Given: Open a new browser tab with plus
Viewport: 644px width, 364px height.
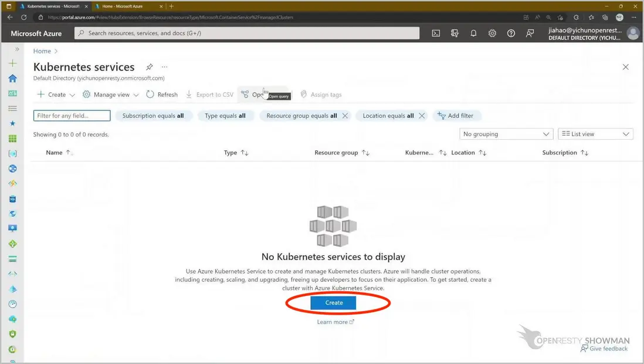Looking at the screenshot, I should [171, 6].
